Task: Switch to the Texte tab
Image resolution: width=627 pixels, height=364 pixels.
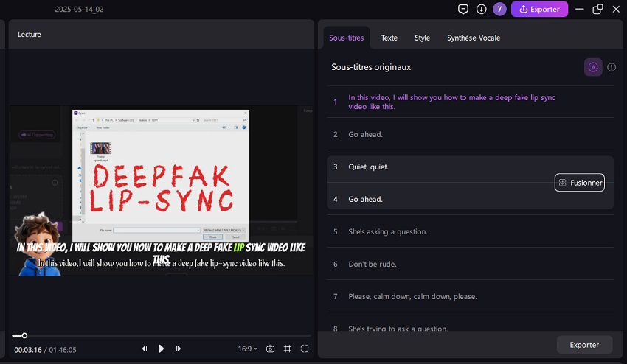Action: [389, 38]
